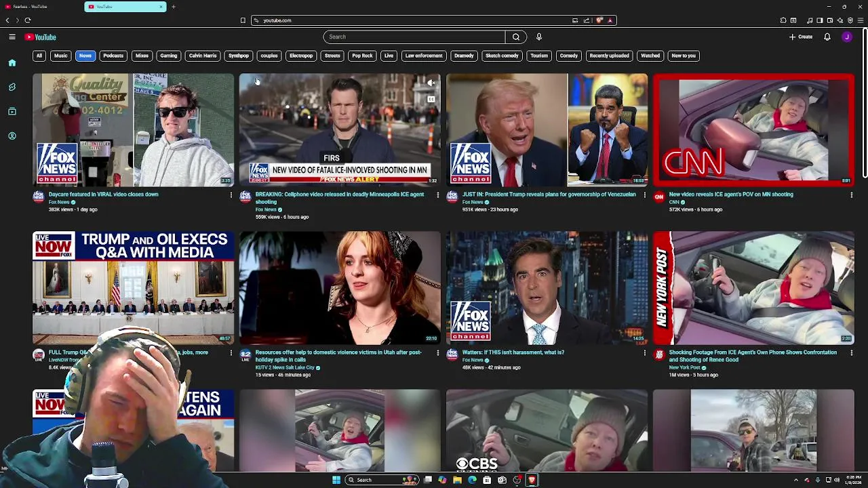Open the taskbar volume speaker icon

(x=837, y=480)
